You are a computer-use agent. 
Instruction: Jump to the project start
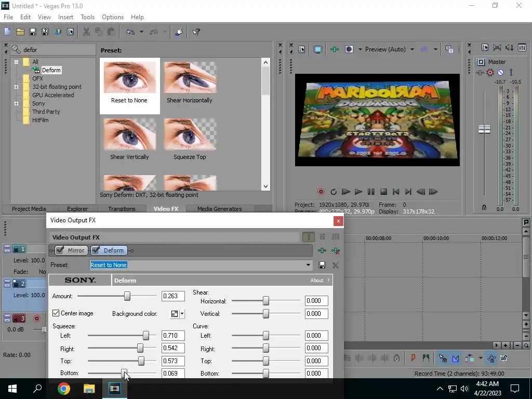(x=395, y=192)
